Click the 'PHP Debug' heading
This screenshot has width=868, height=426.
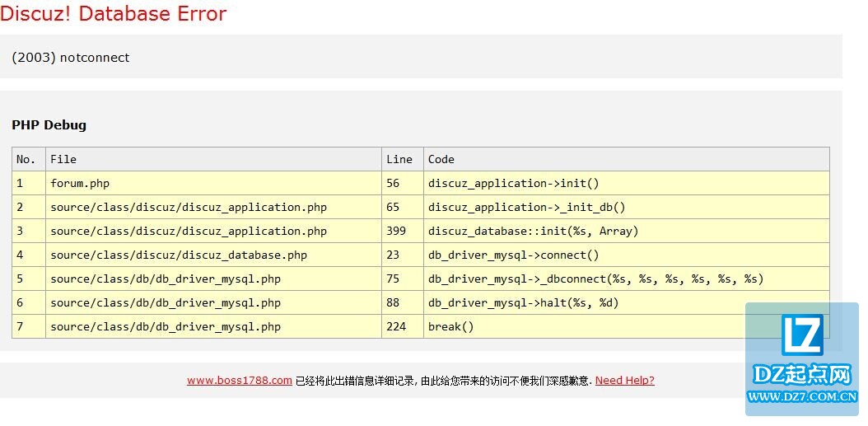point(49,125)
